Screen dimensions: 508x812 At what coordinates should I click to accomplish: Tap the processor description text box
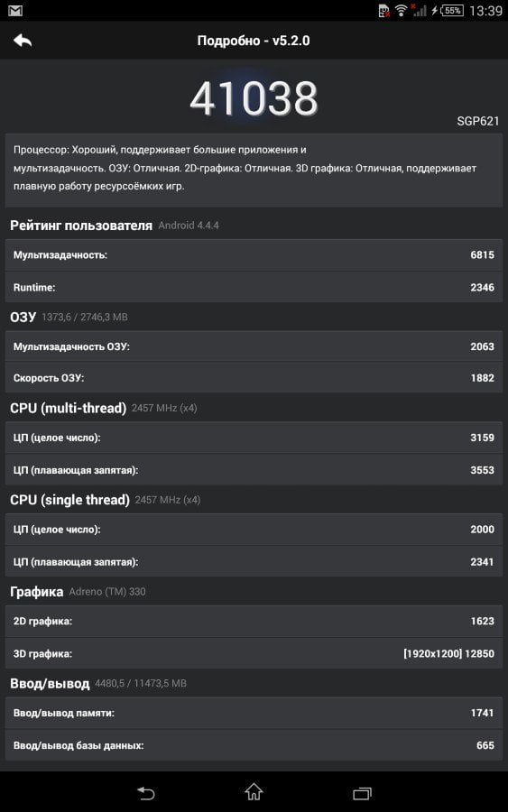(x=254, y=171)
